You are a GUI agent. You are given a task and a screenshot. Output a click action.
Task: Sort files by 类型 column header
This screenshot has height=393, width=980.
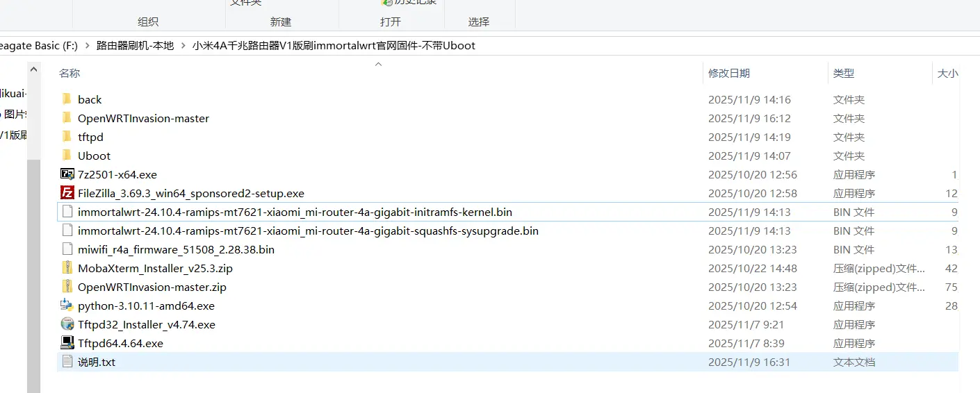843,73
